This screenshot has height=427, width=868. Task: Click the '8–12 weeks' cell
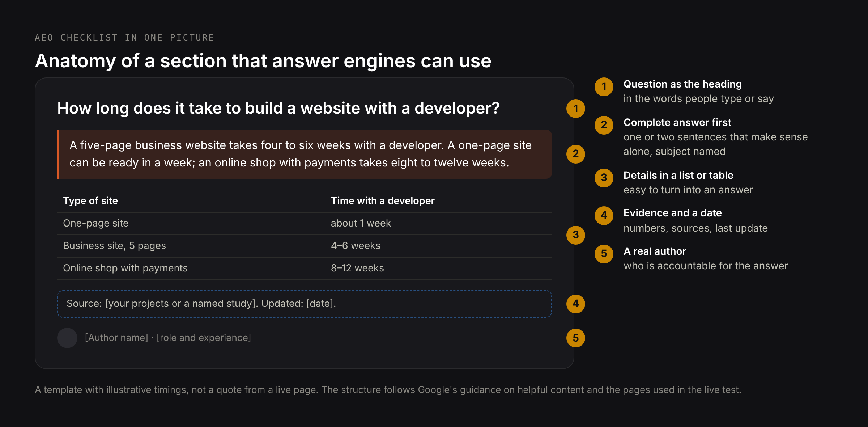[357, 268]
